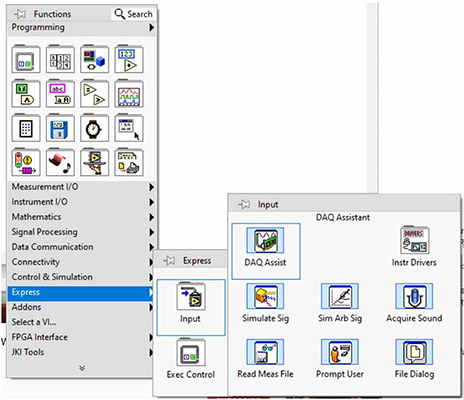Open the Timing palette watch icon
464x400 pixels.
94,128
